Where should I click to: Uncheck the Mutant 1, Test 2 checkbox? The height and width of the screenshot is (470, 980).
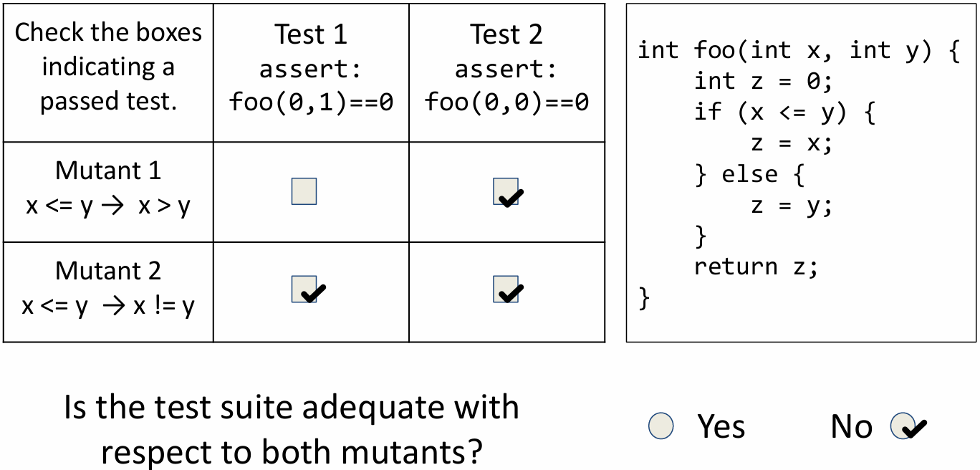[x=506, y=191]
